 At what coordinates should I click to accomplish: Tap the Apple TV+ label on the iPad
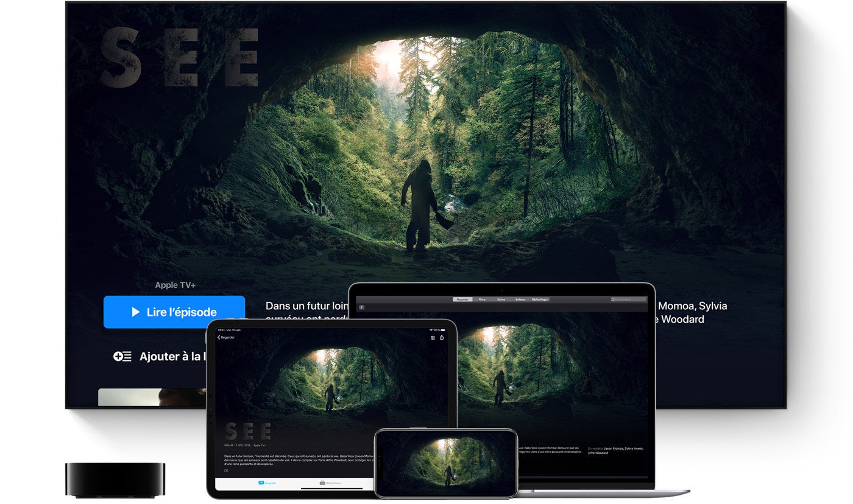coord(260,446)
